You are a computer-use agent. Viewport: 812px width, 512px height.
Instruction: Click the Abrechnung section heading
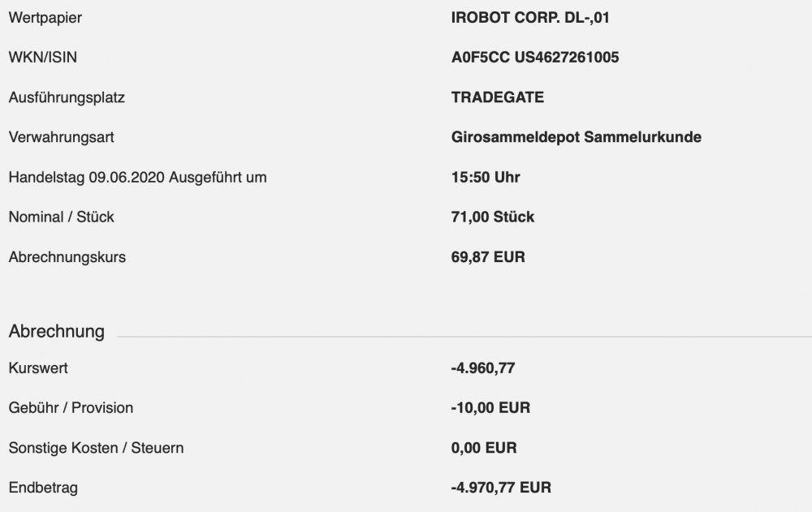click(x=56, y=331)
